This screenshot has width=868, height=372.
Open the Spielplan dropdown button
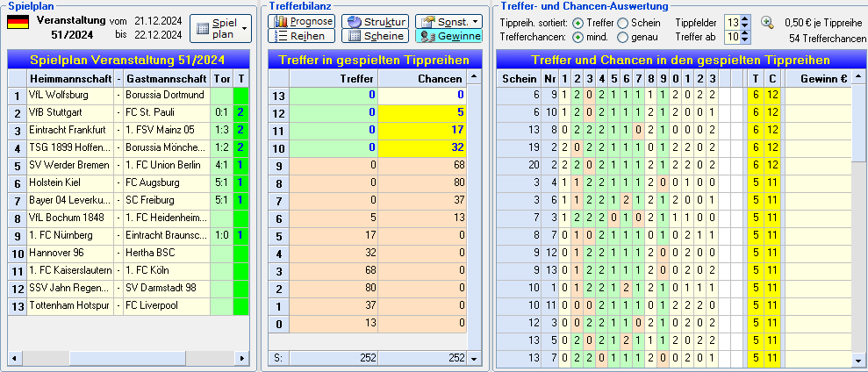tap(220, 29)
